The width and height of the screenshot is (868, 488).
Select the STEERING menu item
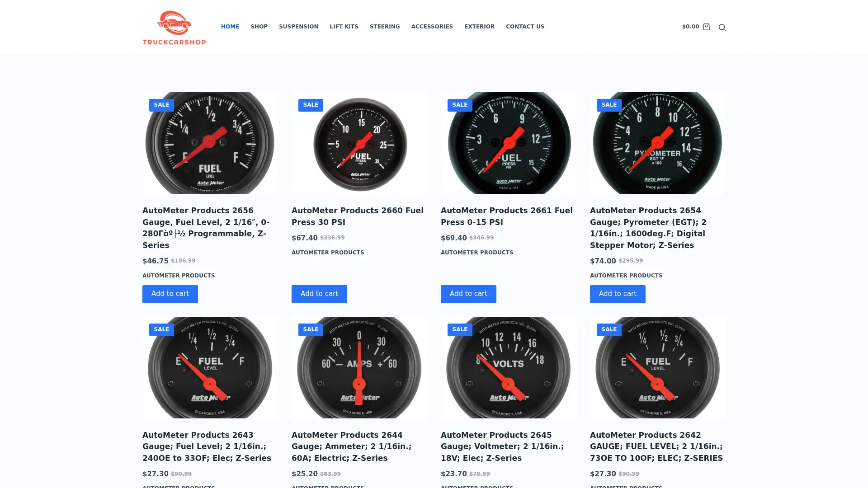tap(384, 27)
